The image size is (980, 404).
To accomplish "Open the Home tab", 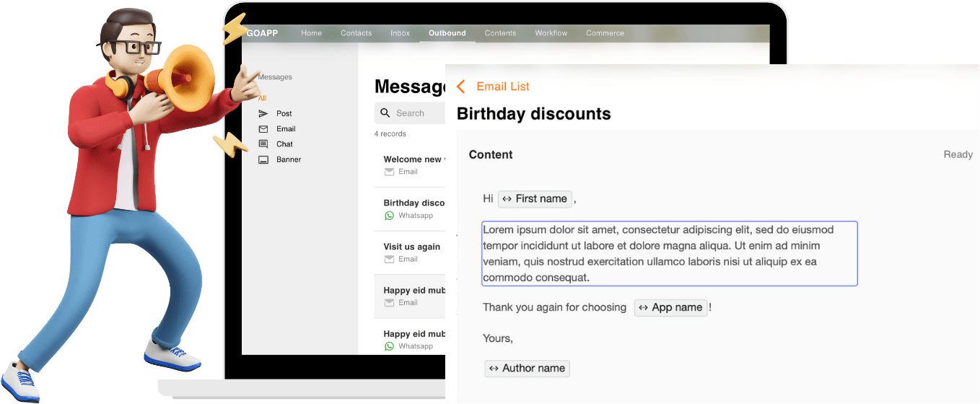I will (x=312, y=33).
